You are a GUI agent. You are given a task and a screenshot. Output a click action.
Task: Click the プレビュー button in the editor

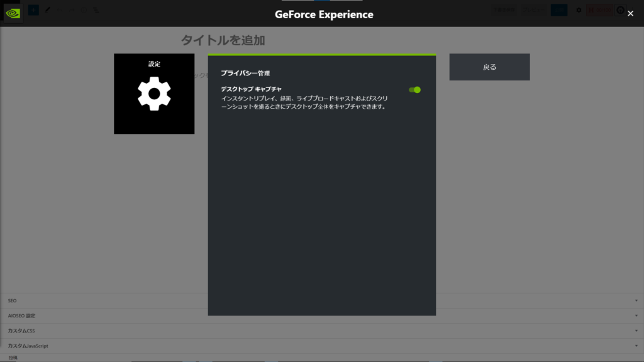tap(533, 10)
